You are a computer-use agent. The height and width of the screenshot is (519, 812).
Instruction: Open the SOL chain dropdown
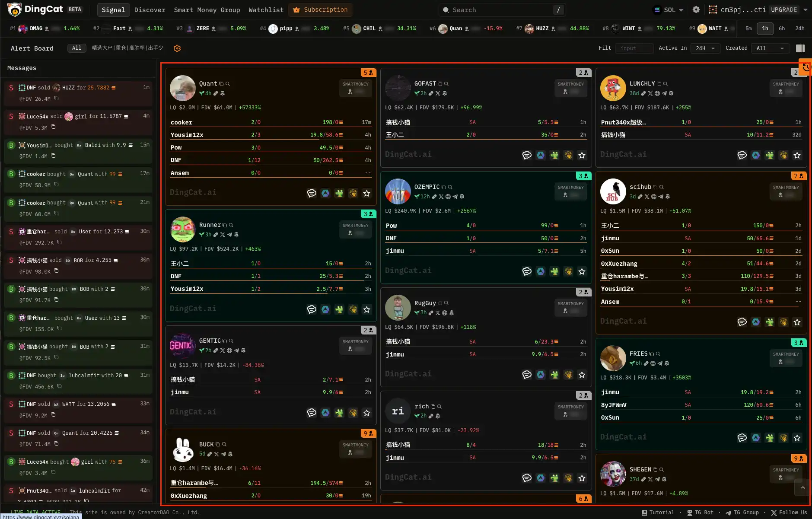tap(669, 10)
